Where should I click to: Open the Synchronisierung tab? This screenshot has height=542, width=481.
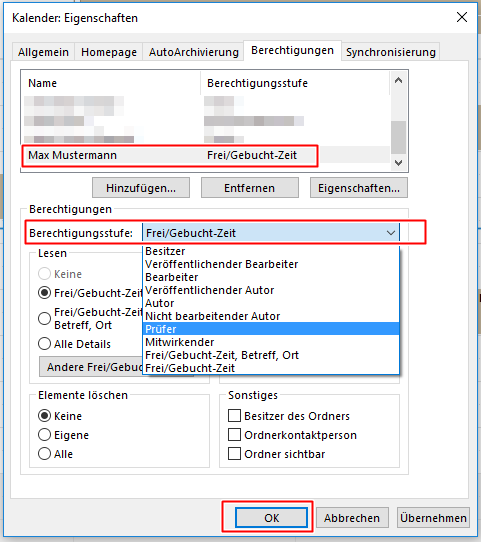click(x=390, y=52)
